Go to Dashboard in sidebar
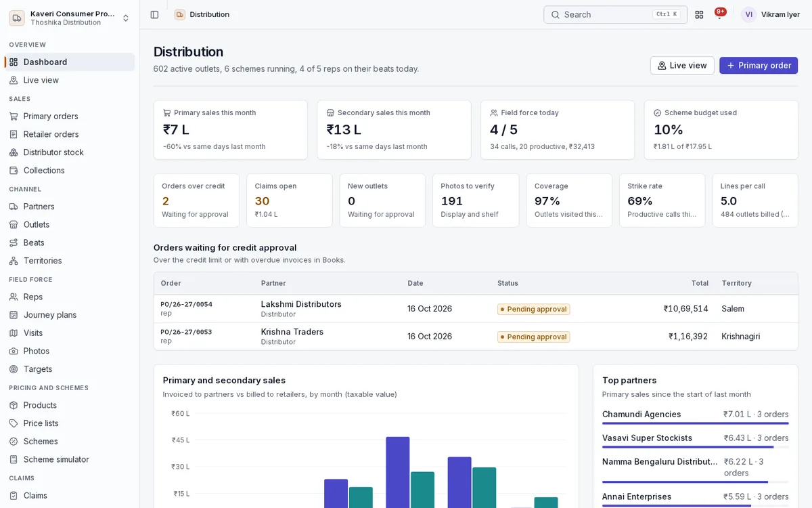Screen dimensions: 812x508 tap(70, 62)
